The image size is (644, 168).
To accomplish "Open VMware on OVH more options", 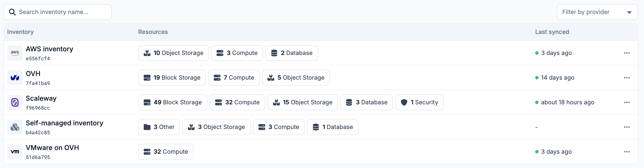I will (627, 152).
